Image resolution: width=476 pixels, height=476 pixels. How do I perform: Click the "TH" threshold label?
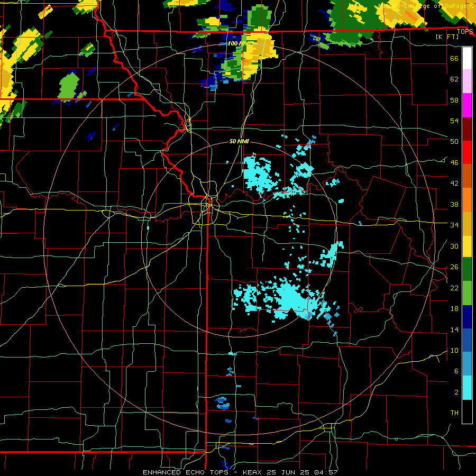[454, 413]
